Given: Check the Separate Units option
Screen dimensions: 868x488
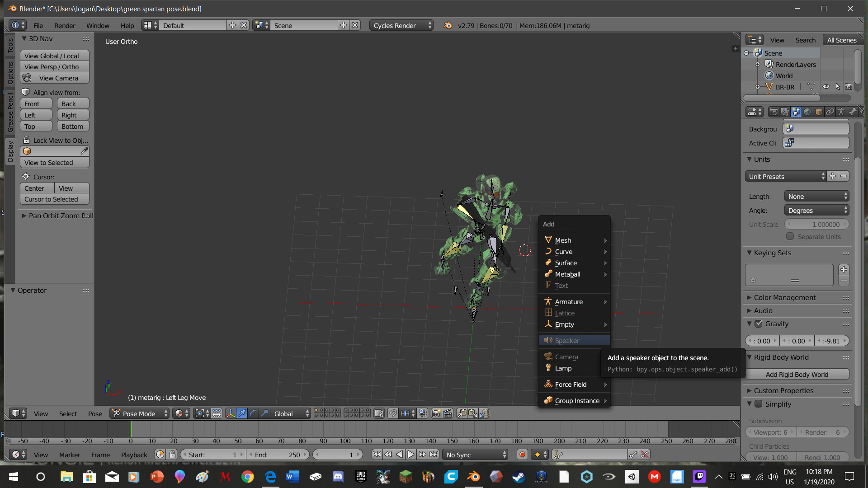Looking at the screenshot, I should (790, 236).
